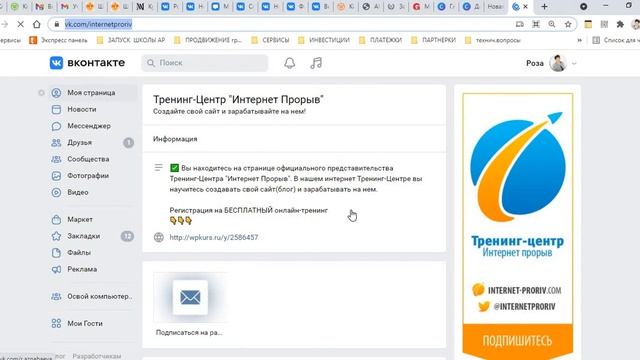The height and width of the screenshot is (360, 640).
Task: Click the envelope subscribe widget icon
Action: point(190,297)
